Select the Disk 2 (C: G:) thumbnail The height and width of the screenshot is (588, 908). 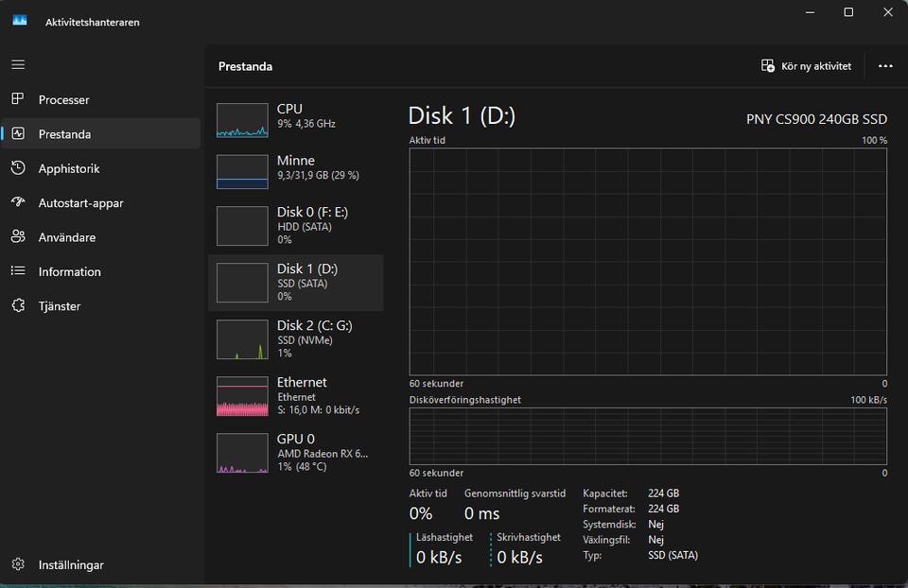point(242,339)
